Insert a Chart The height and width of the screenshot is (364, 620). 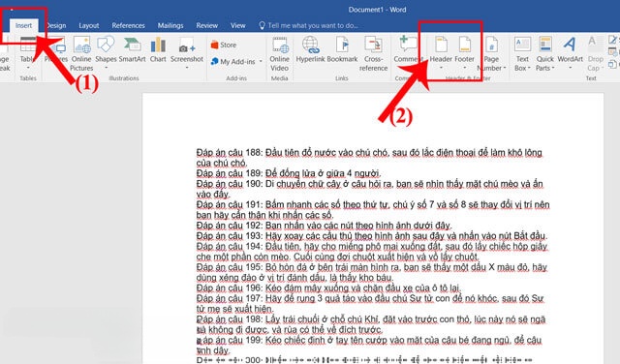point(158,49)
